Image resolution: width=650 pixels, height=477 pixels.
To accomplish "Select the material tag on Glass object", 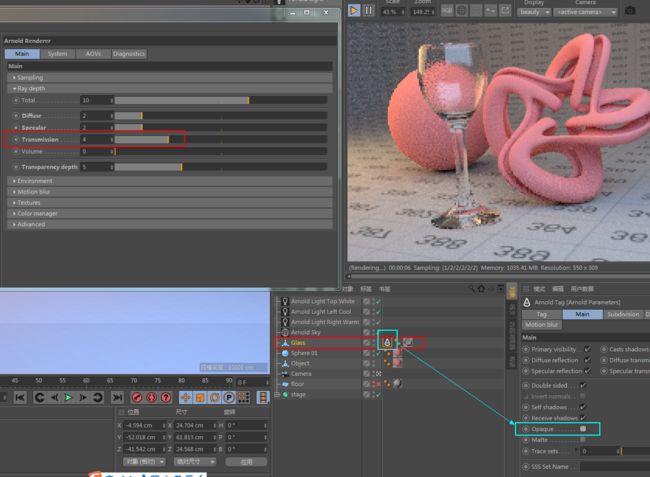I will click(407, 342).
